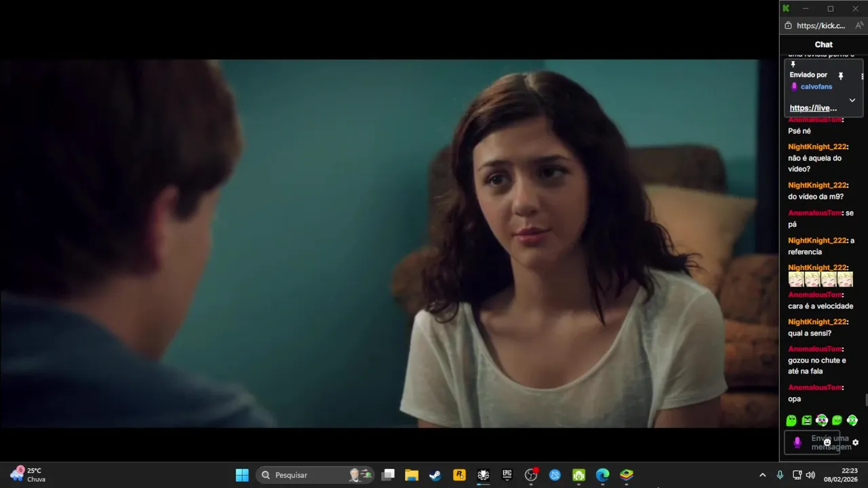868x488 pixels.
Task: Open Epic Games Launcher from the taskbar
Action: pos(507,475)
